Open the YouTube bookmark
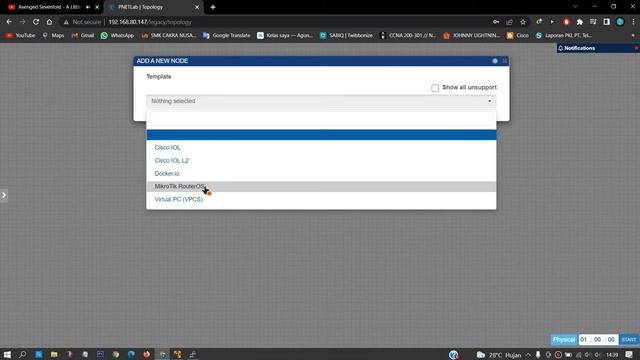Viewport: 640px width, 360px height. [x=20, y=36]
